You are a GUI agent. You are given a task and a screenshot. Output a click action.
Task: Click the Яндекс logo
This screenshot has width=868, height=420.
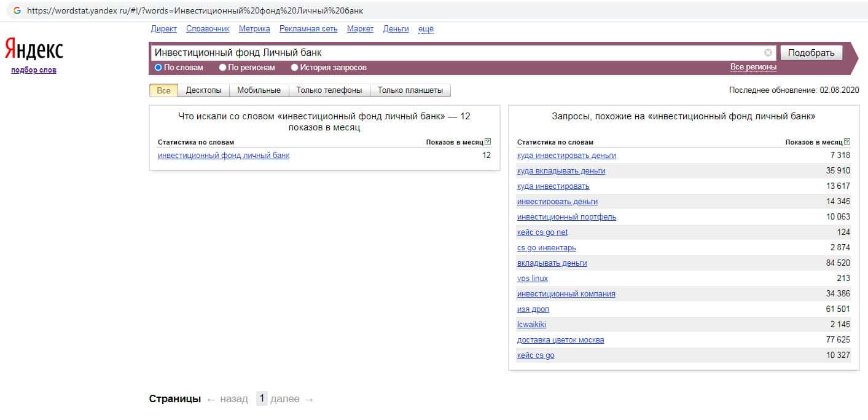click(34, 49)
